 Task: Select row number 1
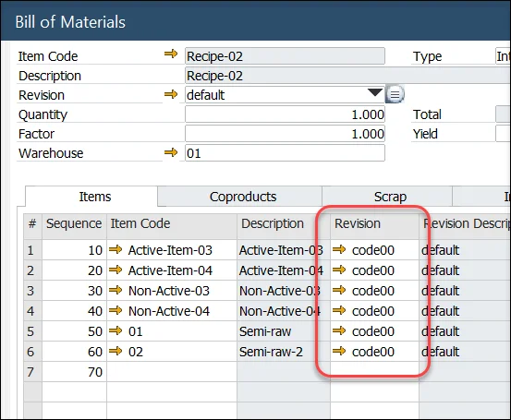coord(32,250)
